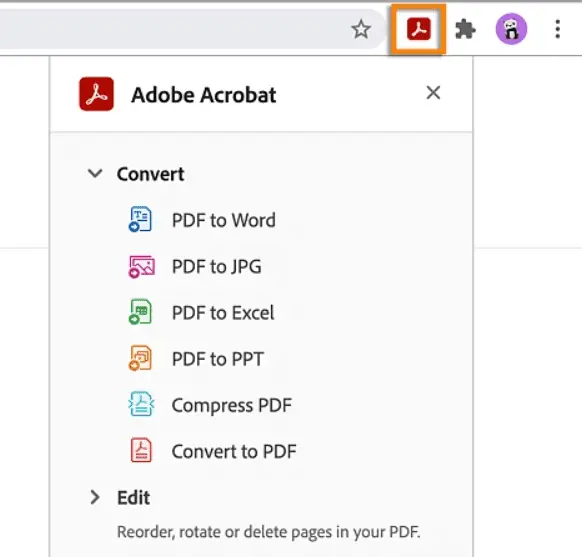Open the panda profile avatar

tap(511, 29)
